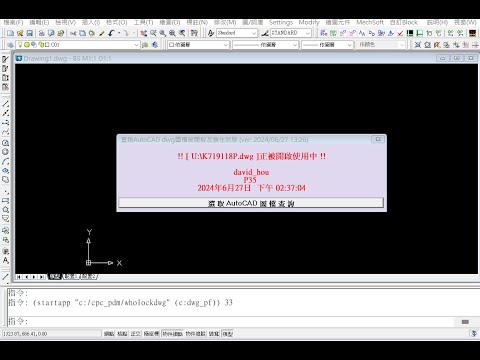
Task: Open the Standard text style dropdown
Action: (254, 33)
